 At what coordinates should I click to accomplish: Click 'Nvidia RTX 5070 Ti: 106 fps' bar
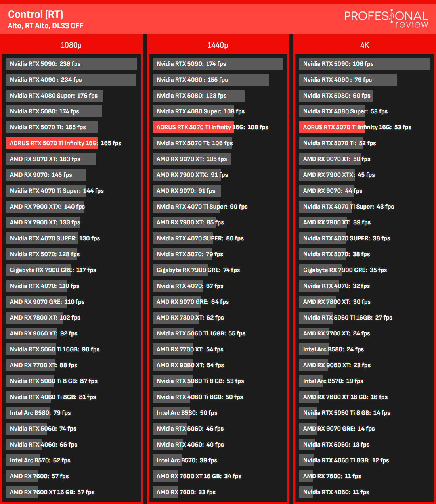[x=193, y=143]
